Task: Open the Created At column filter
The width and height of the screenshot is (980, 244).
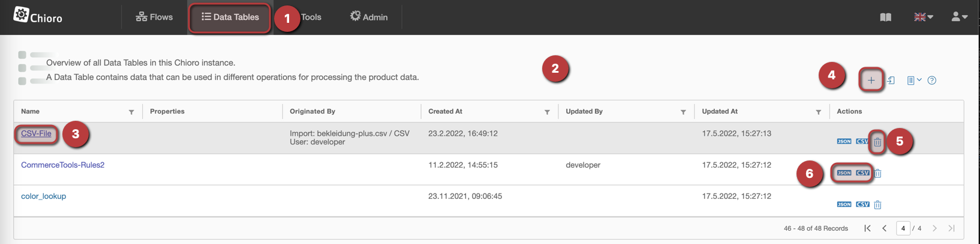Action: point(547,112)
